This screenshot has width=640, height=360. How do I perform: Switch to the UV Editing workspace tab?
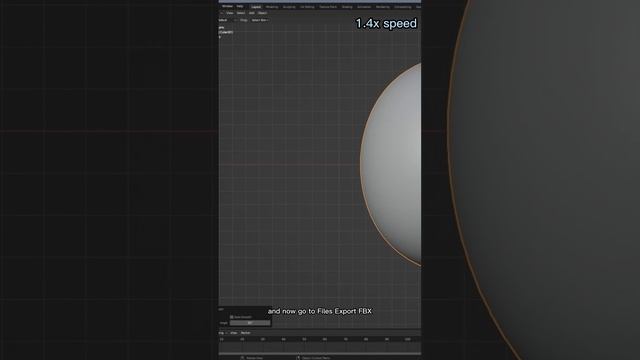tap(307, 7)
